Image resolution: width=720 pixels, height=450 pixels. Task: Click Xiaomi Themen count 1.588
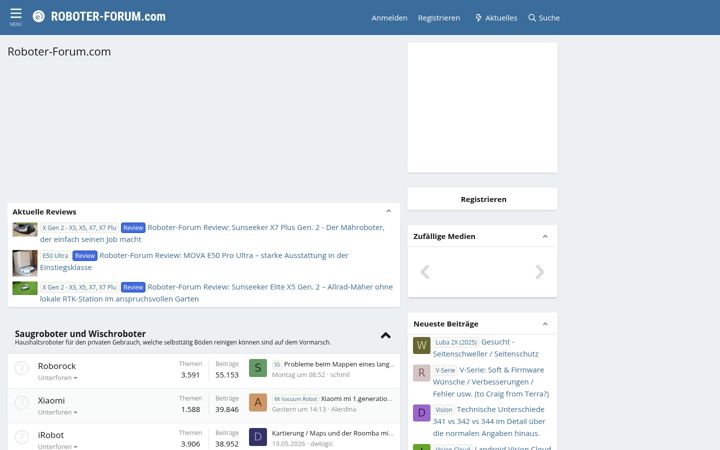[190, 409]
